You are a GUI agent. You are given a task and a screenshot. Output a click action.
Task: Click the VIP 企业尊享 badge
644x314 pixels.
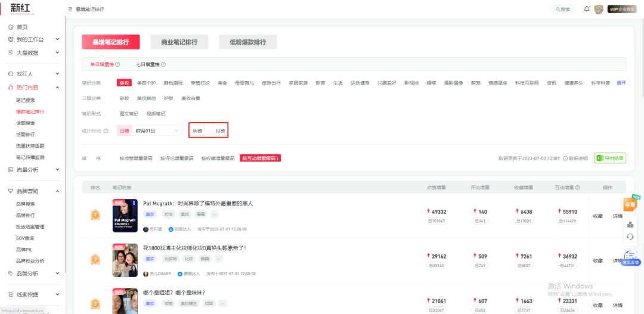pos(622,9)
